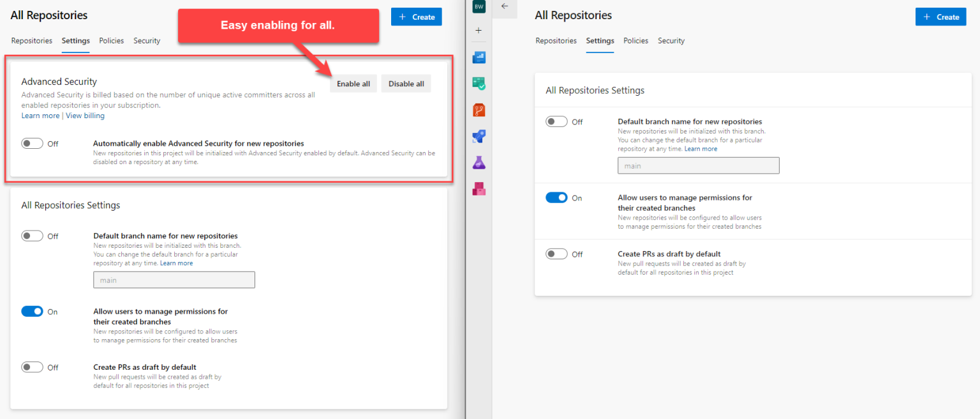This screenshot has width=980, height=419.
Task: Open the View billing link
Action: tap(85, 115)
